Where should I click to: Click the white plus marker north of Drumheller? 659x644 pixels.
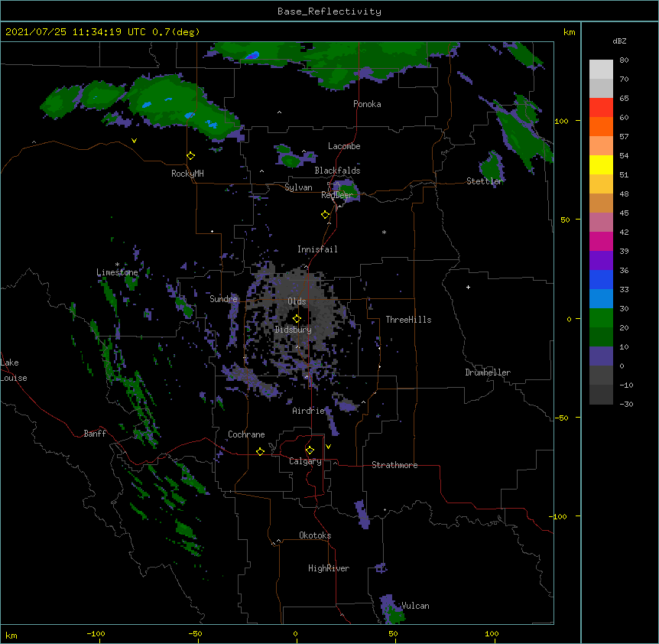tap(468, 287)
